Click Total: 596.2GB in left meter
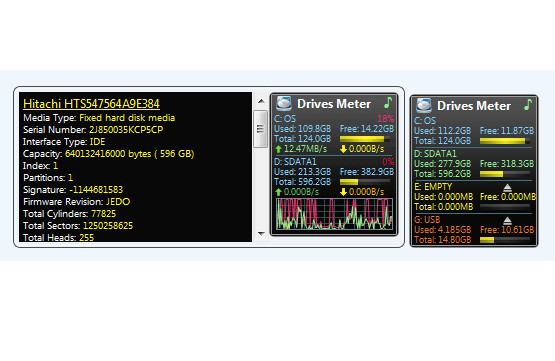This screenshot has height=361, width=555. (302, 182)
